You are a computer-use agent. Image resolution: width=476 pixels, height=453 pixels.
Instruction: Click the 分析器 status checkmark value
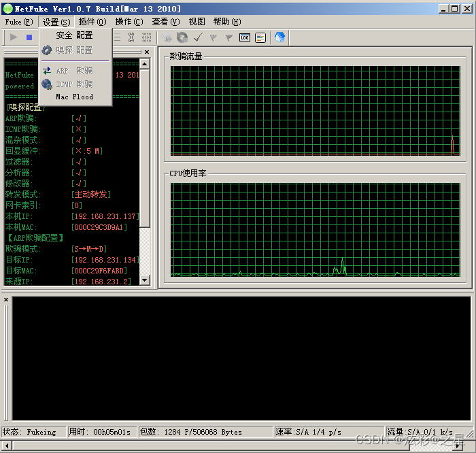[79, 173]
